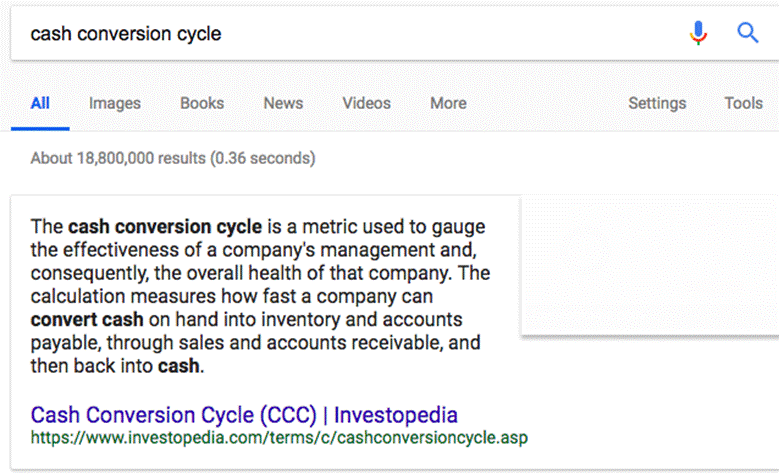
Task: Open the Cash Conversion Cycle (CCC) Investopedia link
Action: pyautogui.click(x=244, y=415)
